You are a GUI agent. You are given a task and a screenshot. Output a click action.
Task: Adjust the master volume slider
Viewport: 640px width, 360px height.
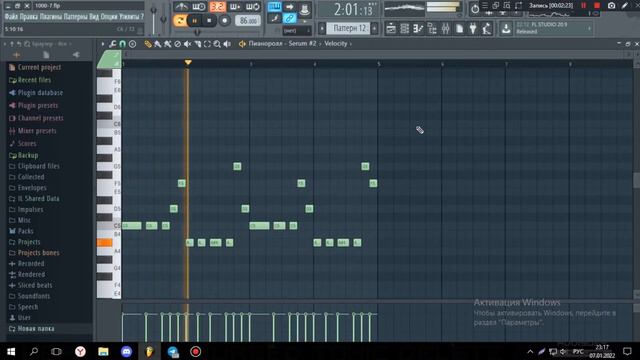click(153, 20)
